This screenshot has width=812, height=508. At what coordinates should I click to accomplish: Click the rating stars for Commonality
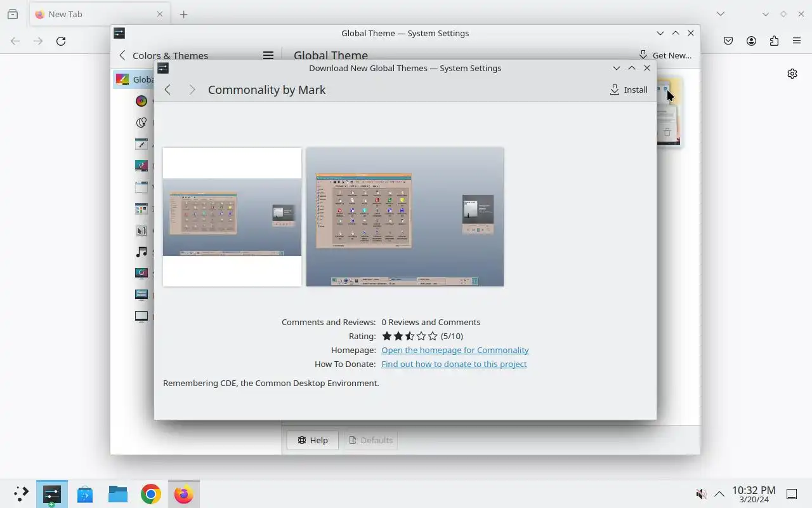tap(410, 336)
